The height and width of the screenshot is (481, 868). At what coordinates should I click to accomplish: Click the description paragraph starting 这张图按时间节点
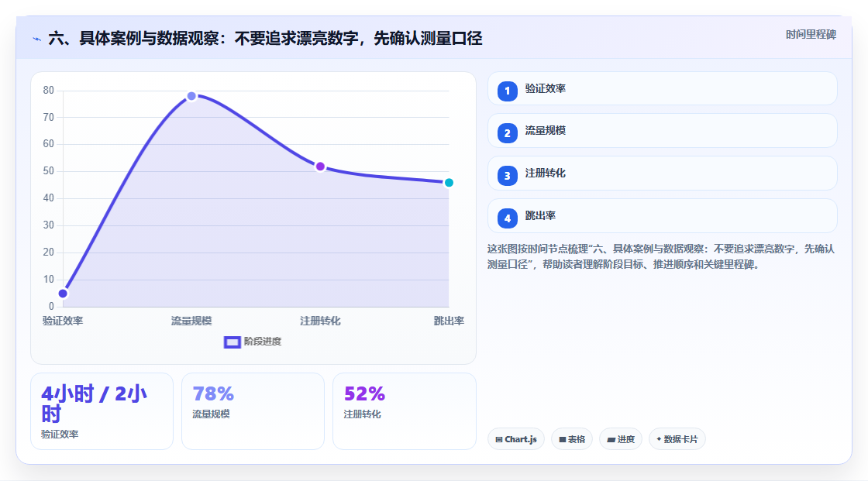tap(660, 257)
